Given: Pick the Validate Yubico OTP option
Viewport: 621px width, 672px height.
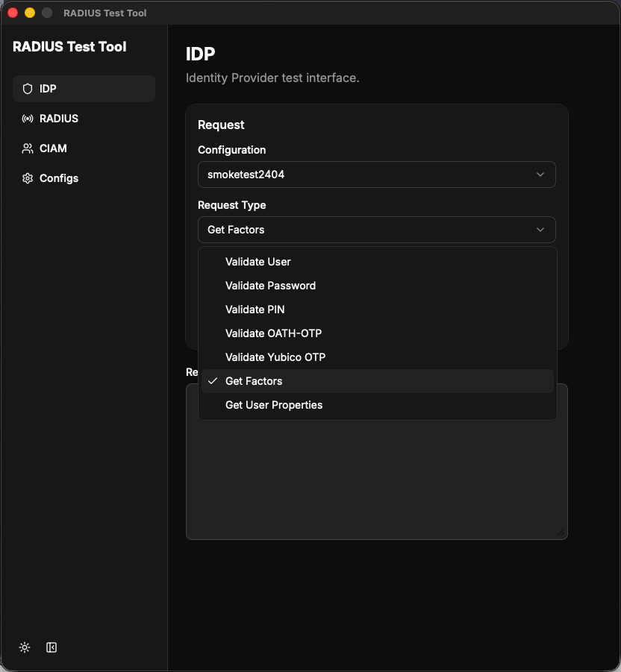Looking at the screenshot, I should 378,357.
